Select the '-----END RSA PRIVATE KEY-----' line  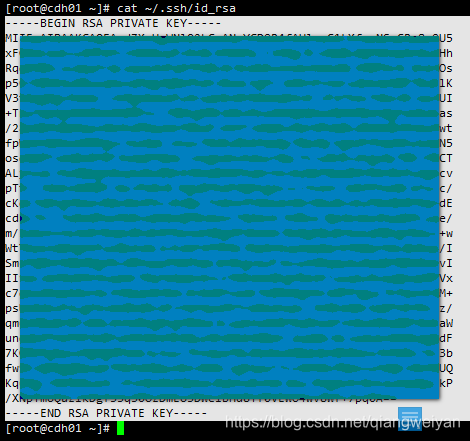[x=106, y=413]
